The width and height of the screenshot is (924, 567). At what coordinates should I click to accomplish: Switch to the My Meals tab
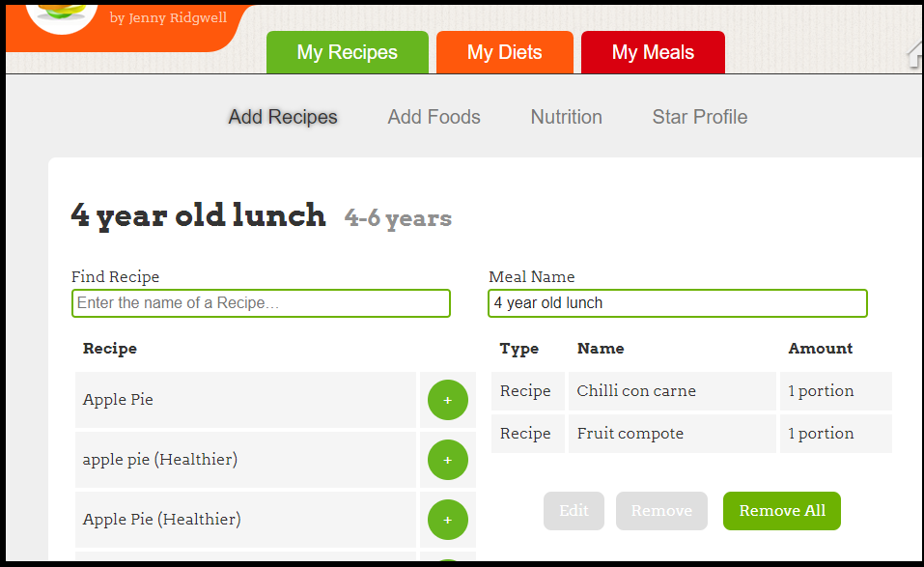[x=652, y=51]
